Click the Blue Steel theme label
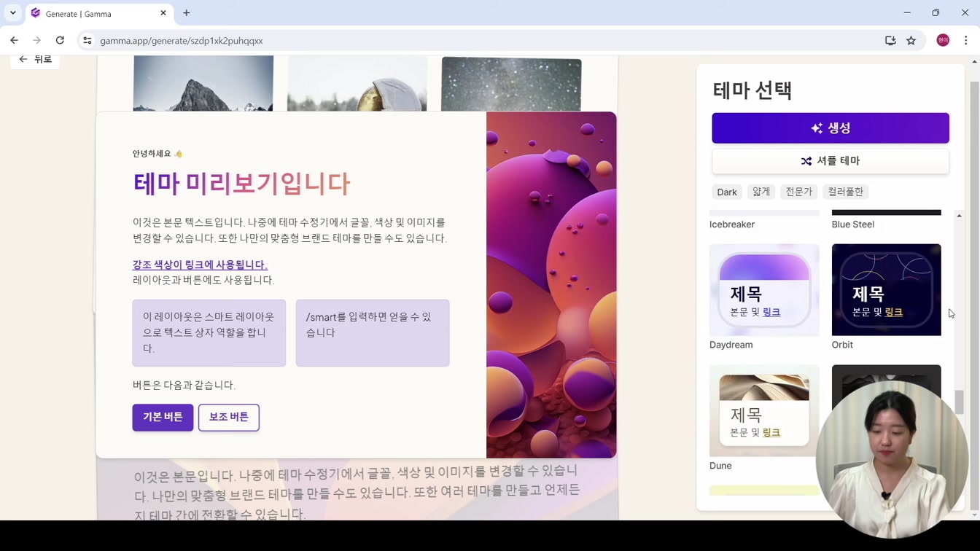 tap(853, 224)
